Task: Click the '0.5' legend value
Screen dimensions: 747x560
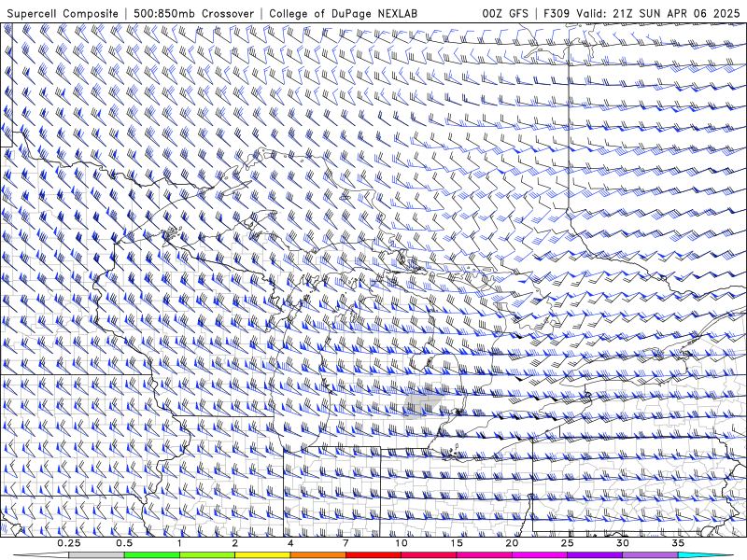Action: click(x=124, y=543)
